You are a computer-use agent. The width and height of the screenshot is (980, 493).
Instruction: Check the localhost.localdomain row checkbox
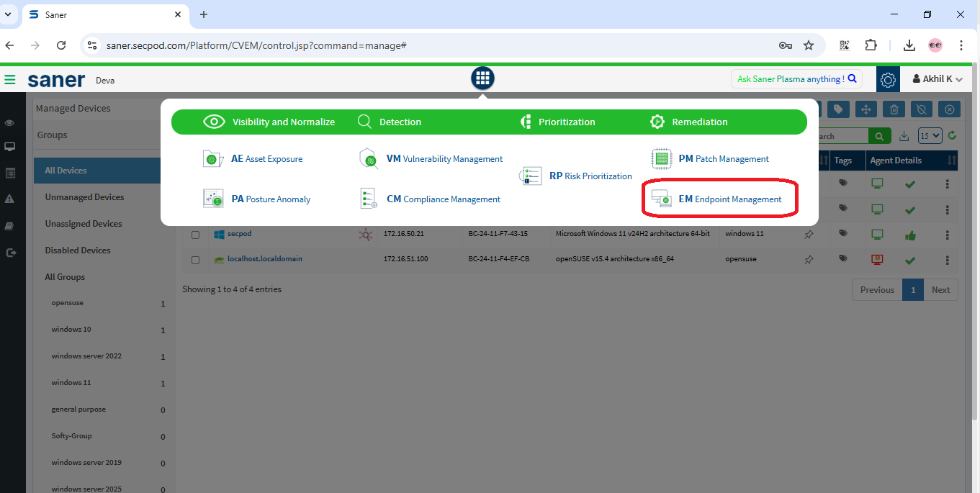click(x=195, y=260)
